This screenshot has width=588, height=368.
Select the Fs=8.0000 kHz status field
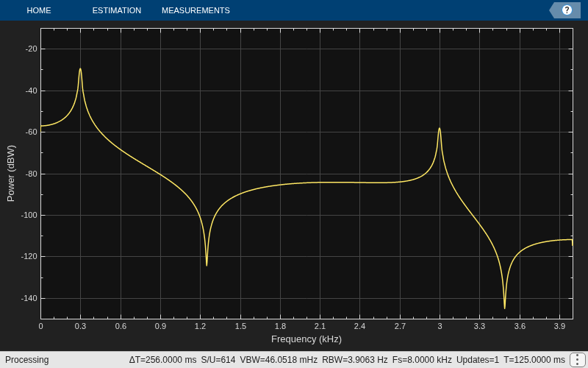coord(422,360)
